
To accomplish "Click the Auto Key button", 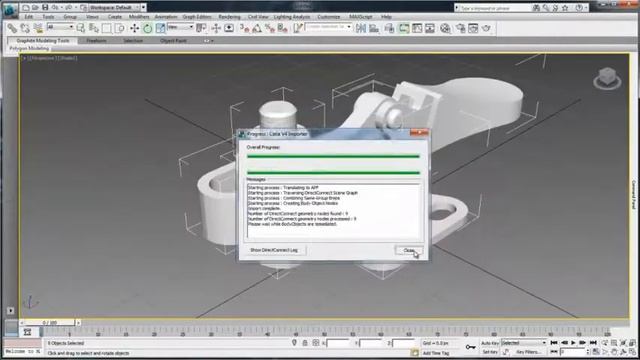I will [x=490, y=343].
